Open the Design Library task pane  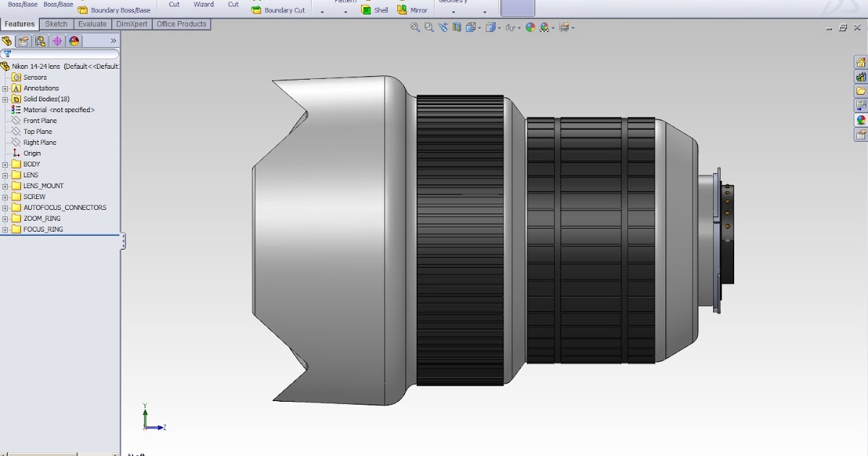click(860, 76)
